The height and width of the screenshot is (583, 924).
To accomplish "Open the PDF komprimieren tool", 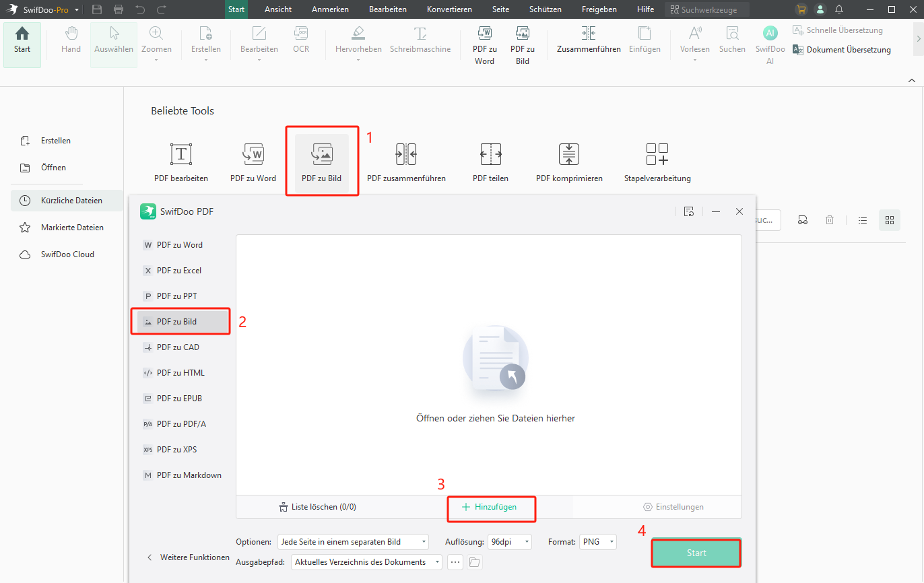I will 569,162.
